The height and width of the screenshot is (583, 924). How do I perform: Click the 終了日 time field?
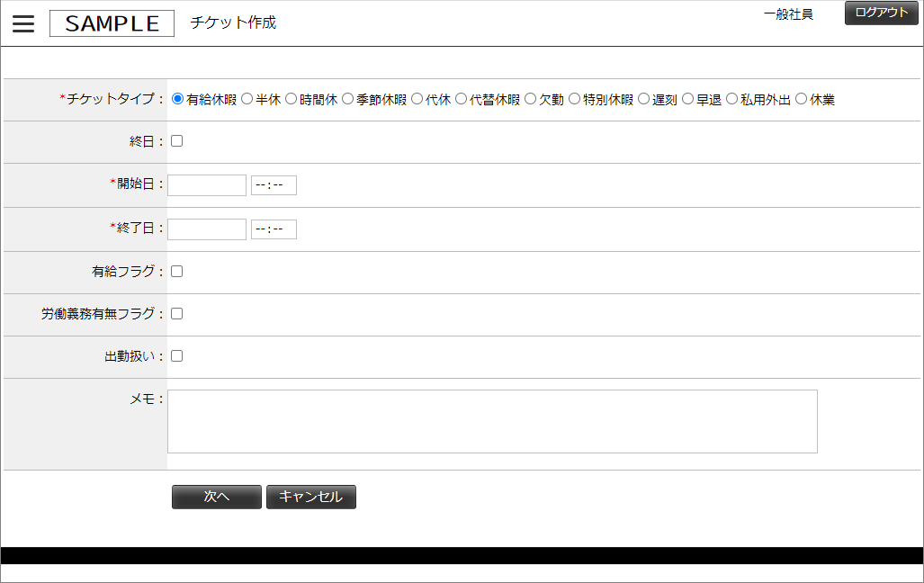tap(274, 229)
